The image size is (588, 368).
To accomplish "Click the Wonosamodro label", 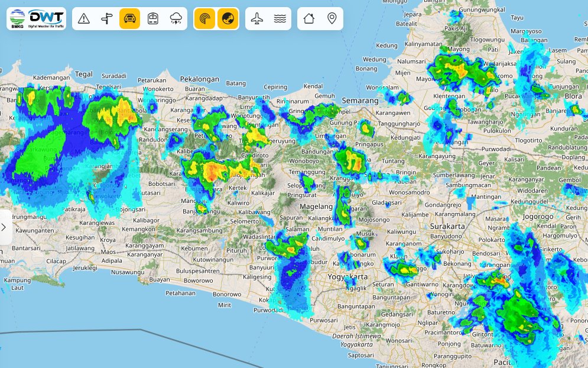I will pos(410,192).
